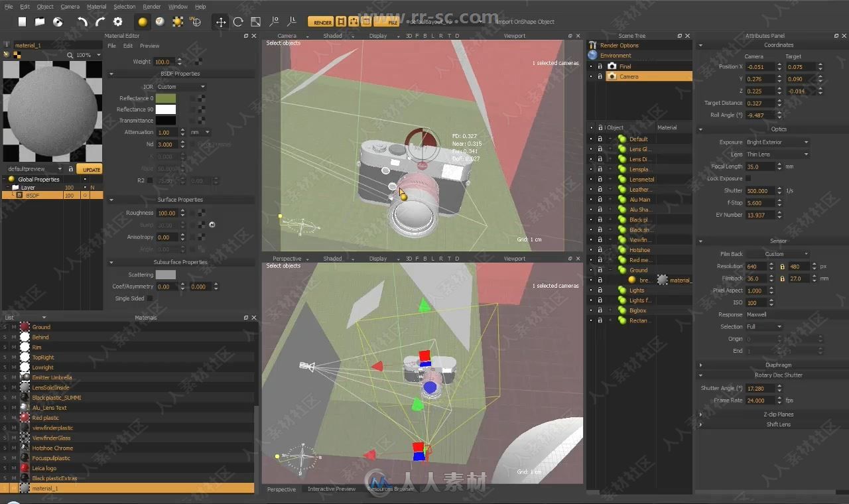Image resolution: width=849 pixels, height=504 pixels.
Task: Open preferences with the gear icon
Action: 118,22
